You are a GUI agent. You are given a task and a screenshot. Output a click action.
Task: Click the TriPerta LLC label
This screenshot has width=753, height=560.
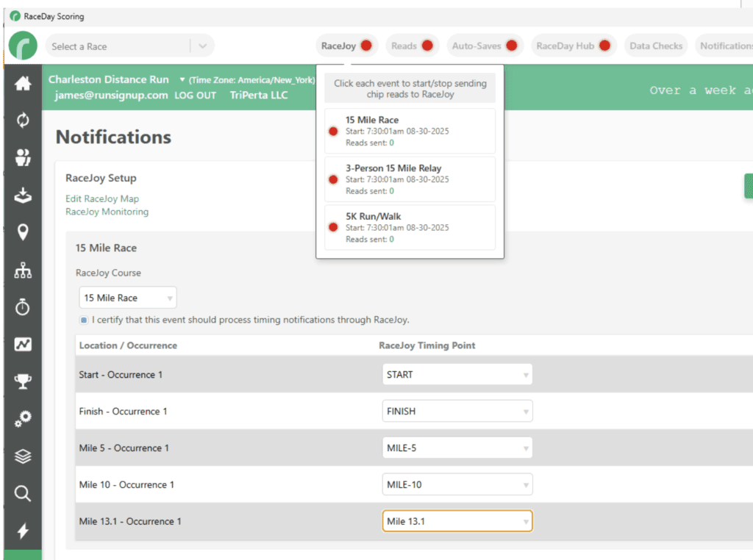click(x=259, y=95)
